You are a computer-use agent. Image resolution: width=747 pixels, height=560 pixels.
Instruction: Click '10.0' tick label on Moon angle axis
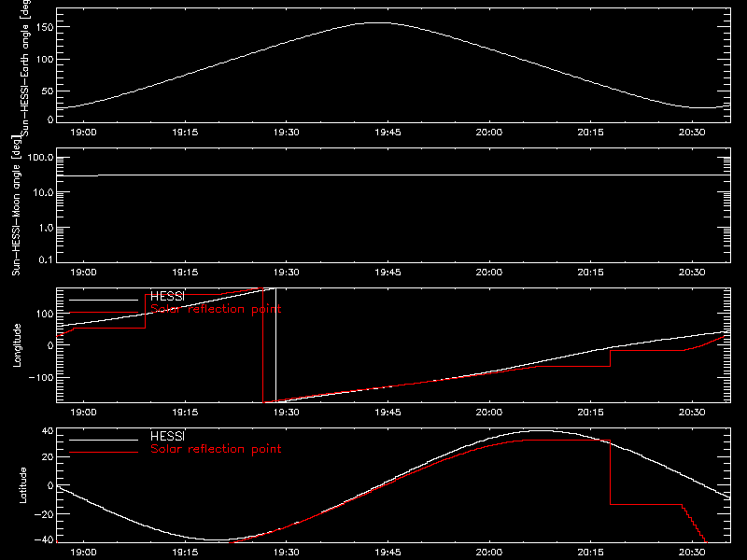point(43,193)
